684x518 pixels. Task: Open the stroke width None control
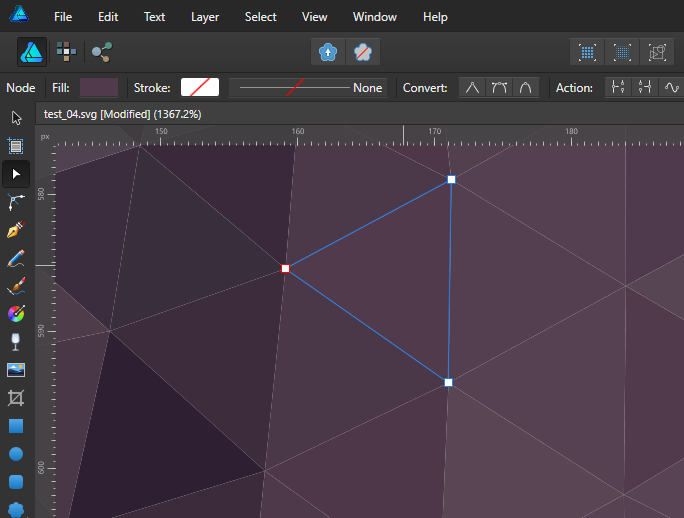(308, 87)
